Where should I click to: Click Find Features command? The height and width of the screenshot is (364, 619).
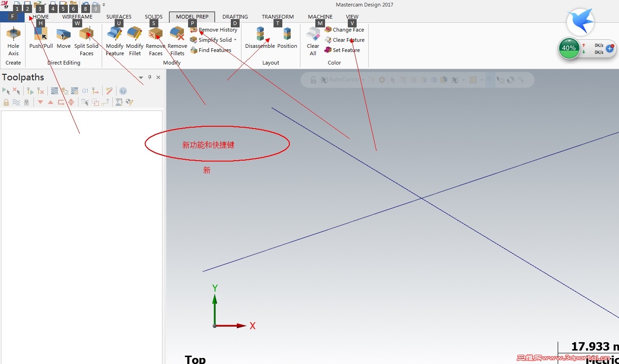(x=211, y=50)
